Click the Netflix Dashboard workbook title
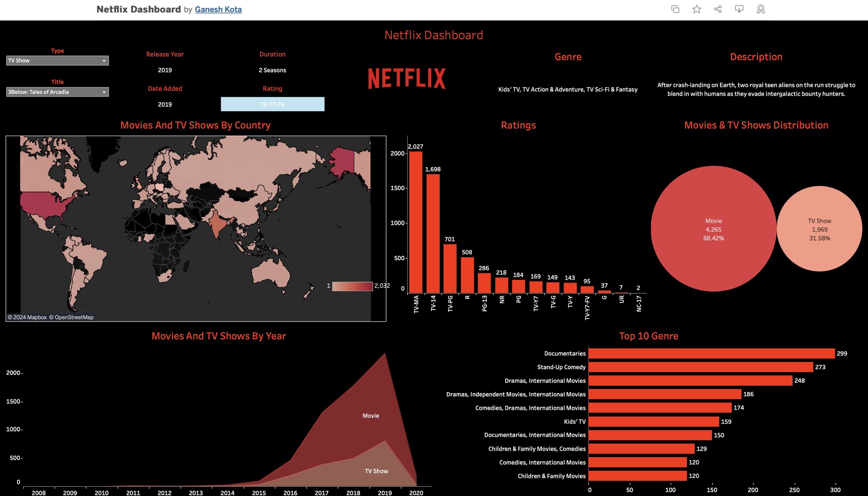Image resolution: width=868 pixels, height=496 pixels. 139,9
